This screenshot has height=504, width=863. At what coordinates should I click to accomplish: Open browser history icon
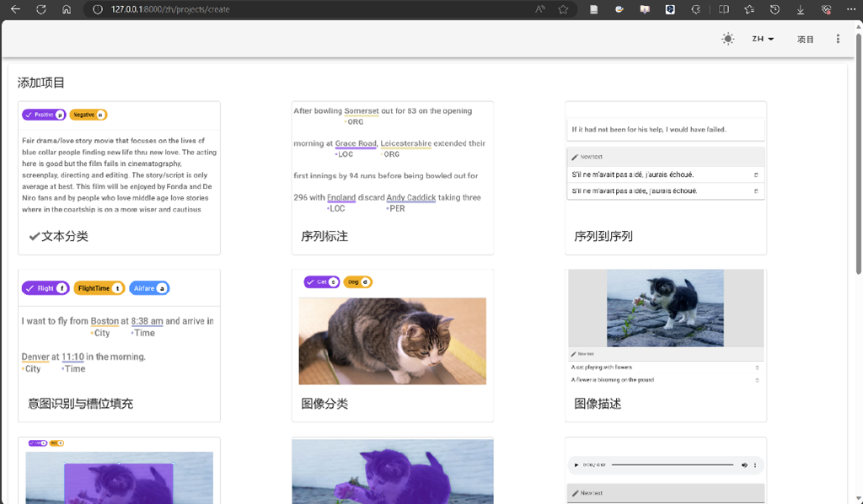click(x=775, y=9)
